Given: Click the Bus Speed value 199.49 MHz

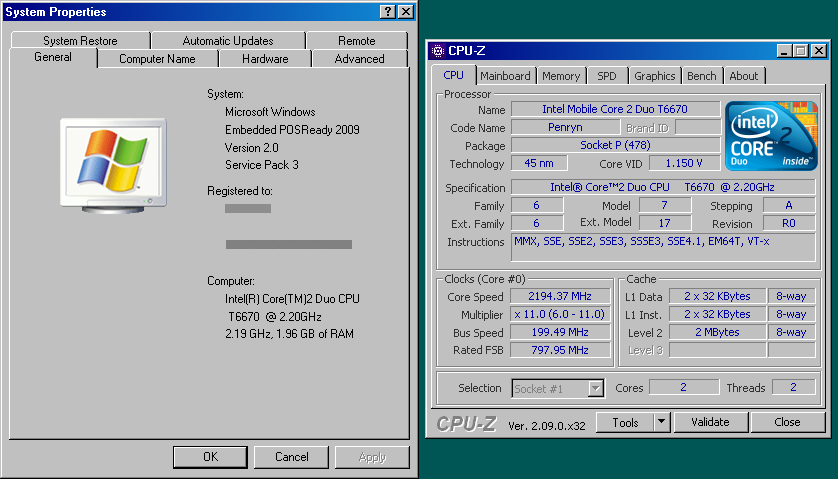Looking at the screenshot, I should coord(560,332).
